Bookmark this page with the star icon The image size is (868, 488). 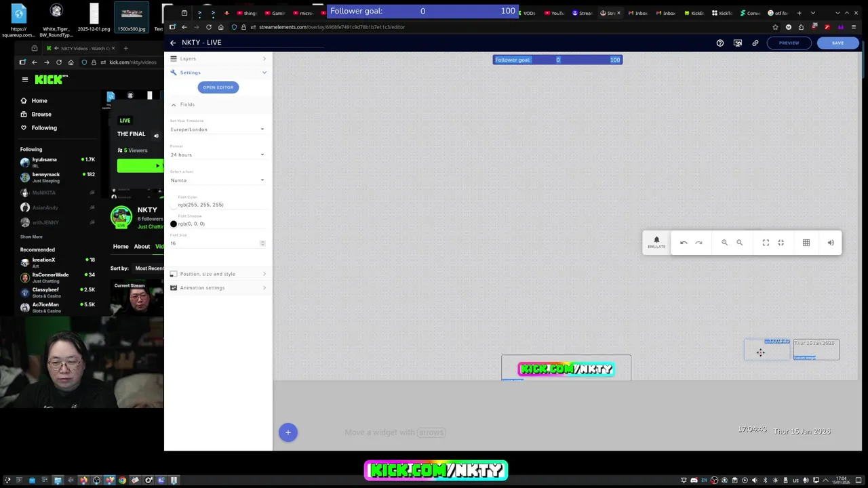click(x=775, y=27)
